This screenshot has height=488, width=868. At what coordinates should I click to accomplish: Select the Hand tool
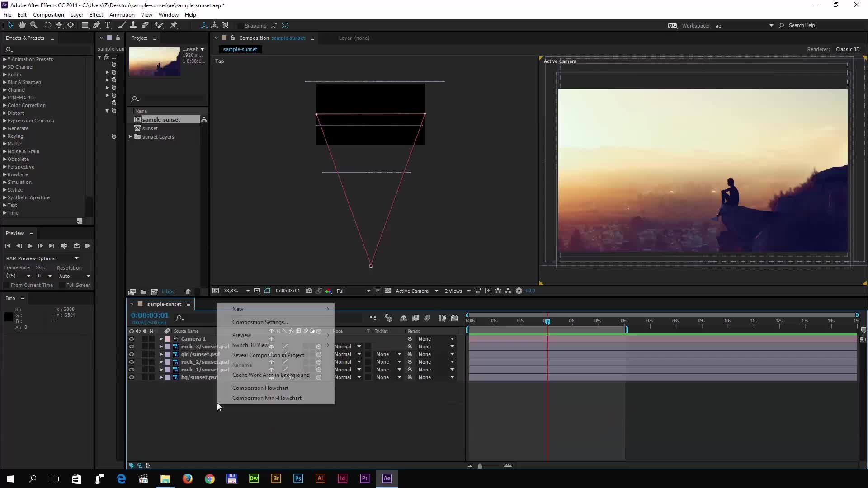(x=22, y=25)
